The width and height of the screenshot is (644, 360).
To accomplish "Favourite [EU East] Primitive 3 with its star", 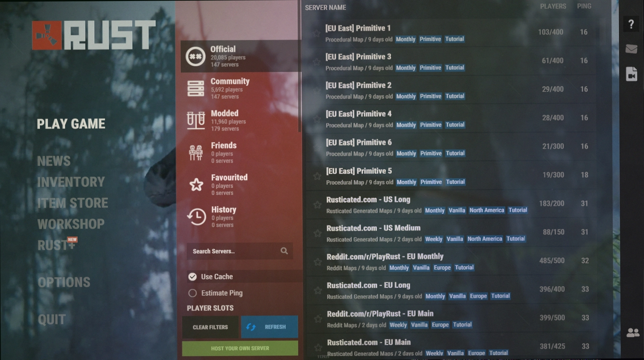I will (x=316, y=62).
